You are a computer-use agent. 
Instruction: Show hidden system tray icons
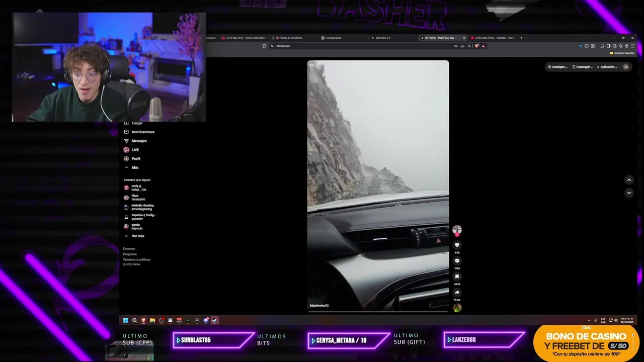589,320
